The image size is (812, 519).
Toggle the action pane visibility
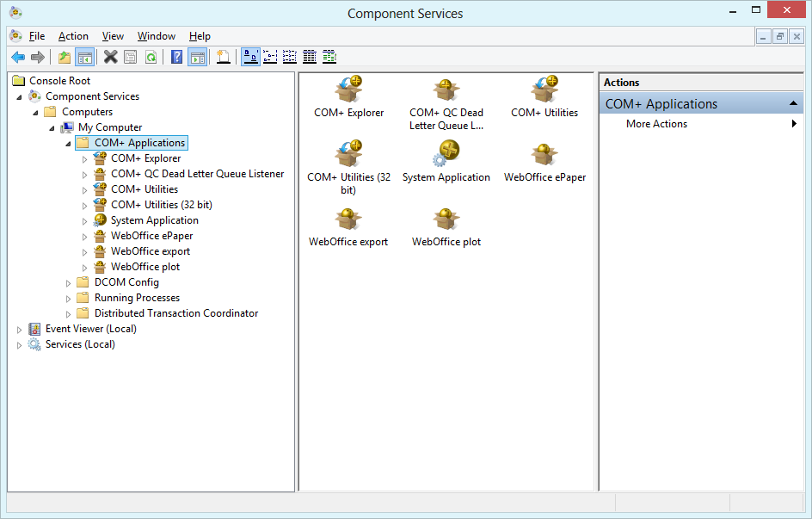coord(197,57)
